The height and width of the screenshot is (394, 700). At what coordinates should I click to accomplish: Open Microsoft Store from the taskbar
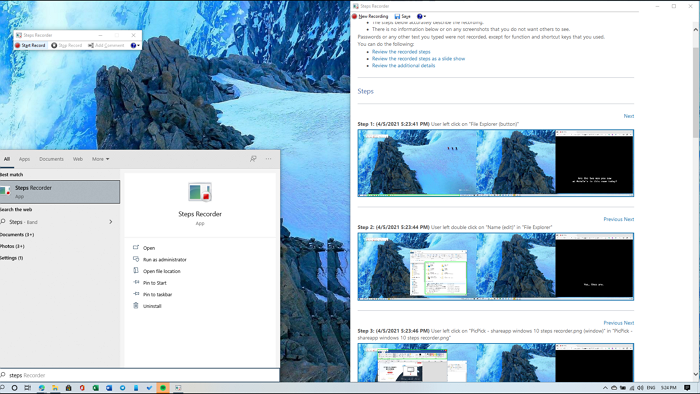click(68, 388)
